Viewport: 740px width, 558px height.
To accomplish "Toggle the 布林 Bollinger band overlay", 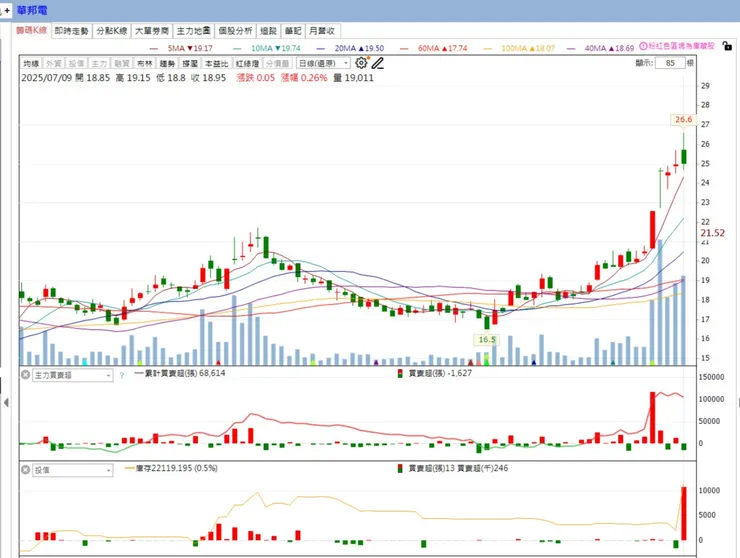I will tap(144, 63).
